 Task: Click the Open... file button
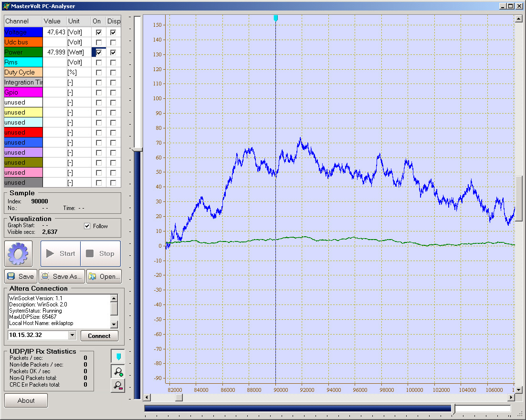(x=104, y=276)
